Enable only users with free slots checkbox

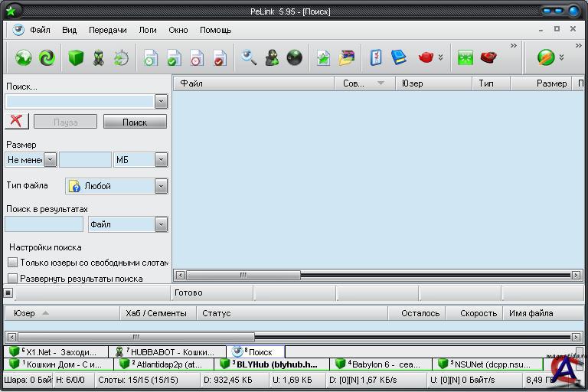[12, 263]
